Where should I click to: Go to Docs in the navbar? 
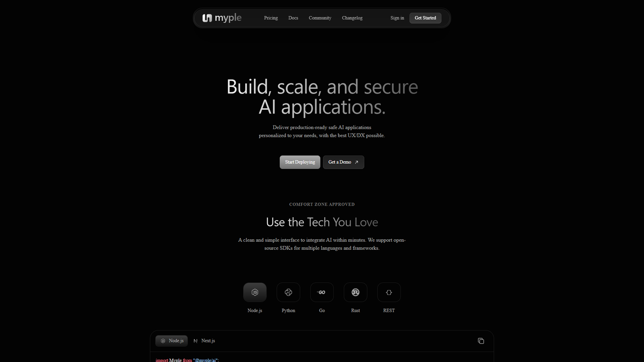(x=293, y=18)
